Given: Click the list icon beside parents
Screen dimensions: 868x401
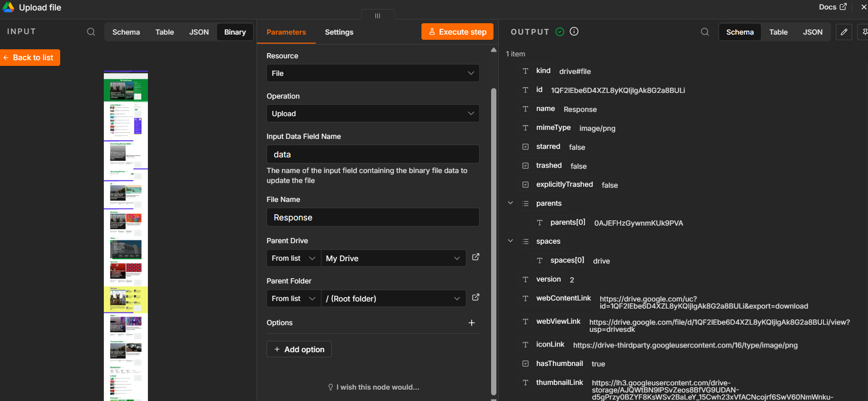Looking at the screenshot, I should 525,203.
